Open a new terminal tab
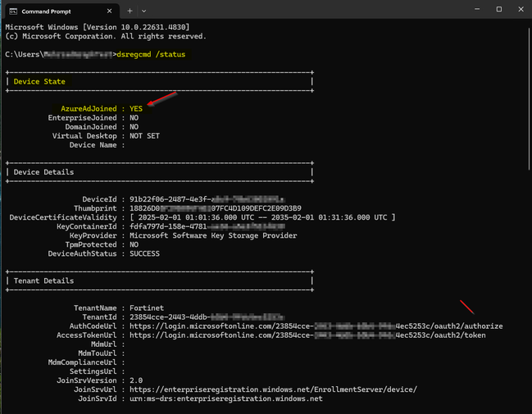The height and width of the screenshot is (414, 532). (130, 10)
